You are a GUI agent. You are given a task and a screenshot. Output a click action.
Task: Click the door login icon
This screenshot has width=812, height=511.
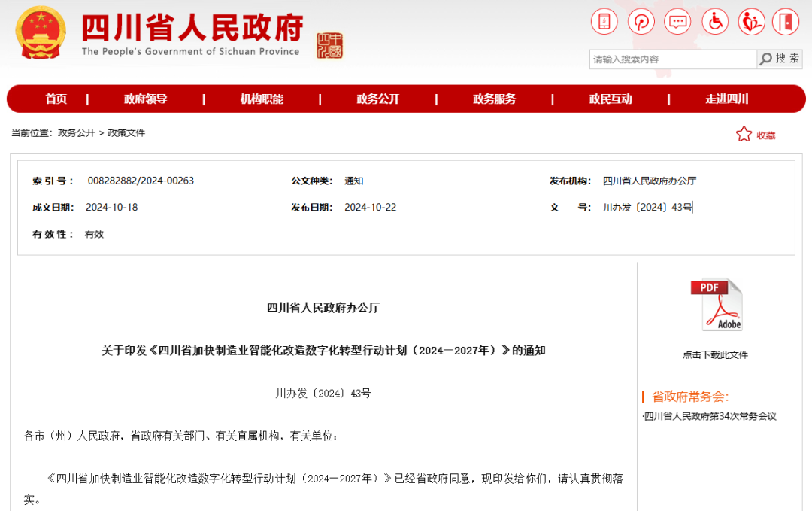[786, 21]
